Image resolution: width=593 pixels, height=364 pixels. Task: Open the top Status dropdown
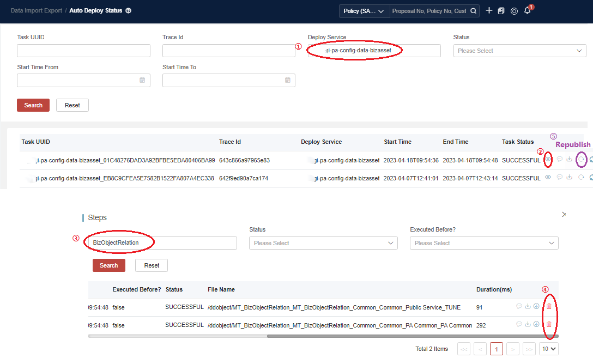click(518, 51)
